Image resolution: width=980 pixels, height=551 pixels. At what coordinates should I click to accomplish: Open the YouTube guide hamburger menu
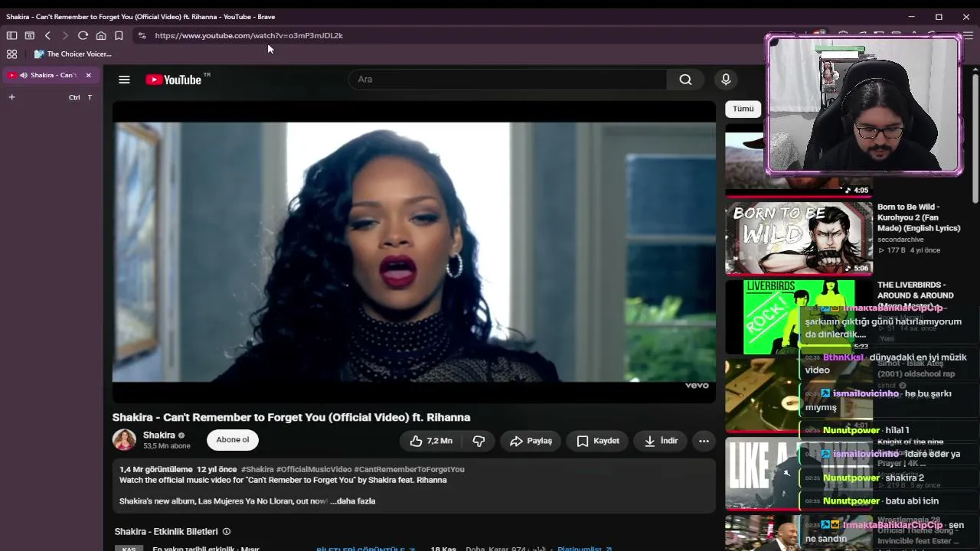[124, 80]
